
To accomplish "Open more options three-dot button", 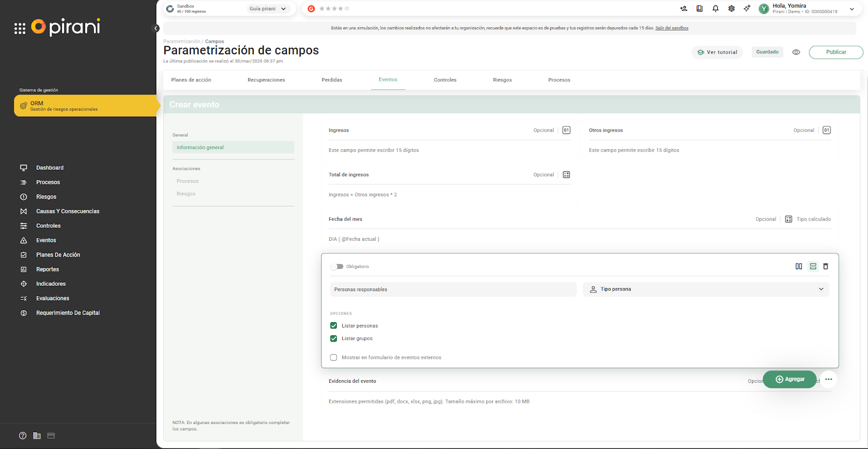I will tap(828, 379).
